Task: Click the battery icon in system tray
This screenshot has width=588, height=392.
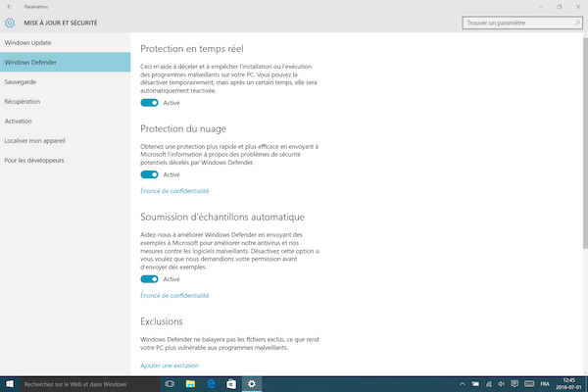Action: pyautogui.click(x=475, y=384)
